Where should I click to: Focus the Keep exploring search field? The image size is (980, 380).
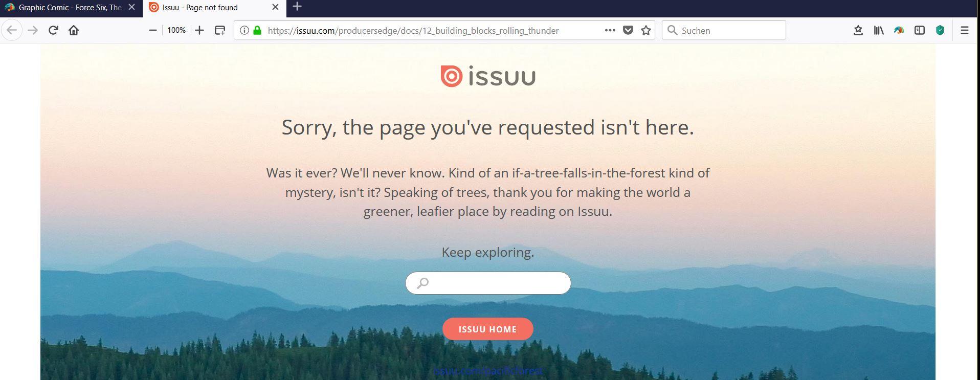click(488, 283)
